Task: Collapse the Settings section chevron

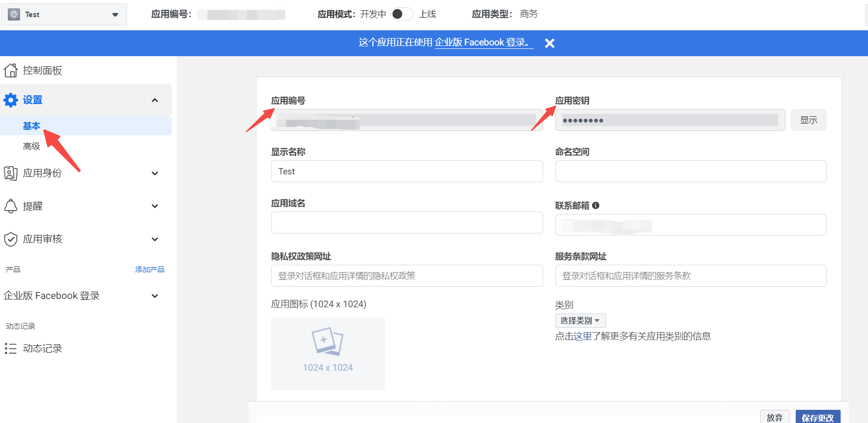Action: 155,100
